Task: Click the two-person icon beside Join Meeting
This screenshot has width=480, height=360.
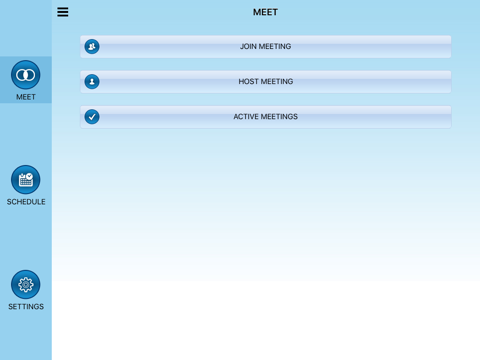Action: 92,47
